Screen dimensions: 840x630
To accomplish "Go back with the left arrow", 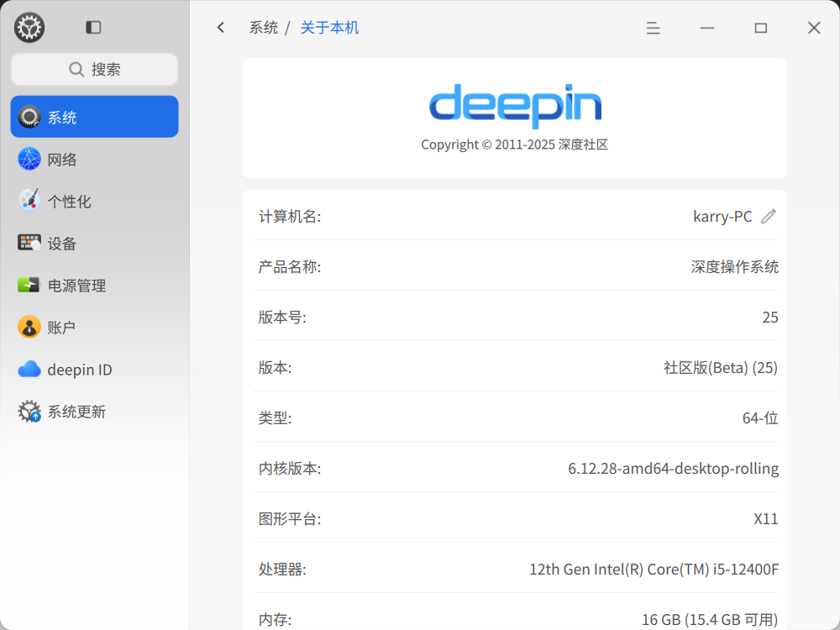I will [221, 28].
